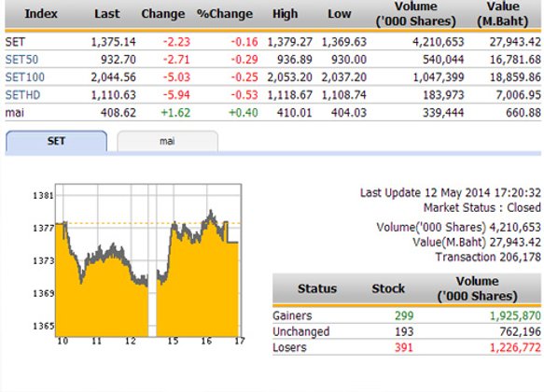544x392 pixels.
Task: Click the Last column header
Action: click(107, 14)
